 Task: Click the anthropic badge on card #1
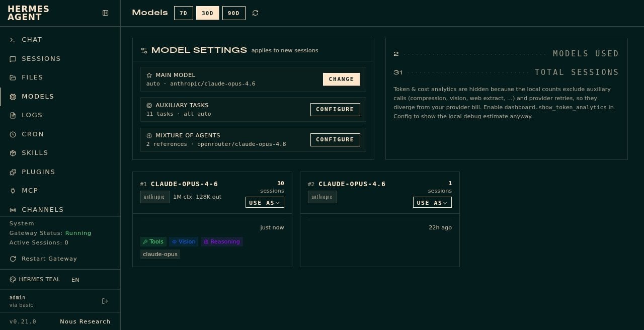click(154, 197)
